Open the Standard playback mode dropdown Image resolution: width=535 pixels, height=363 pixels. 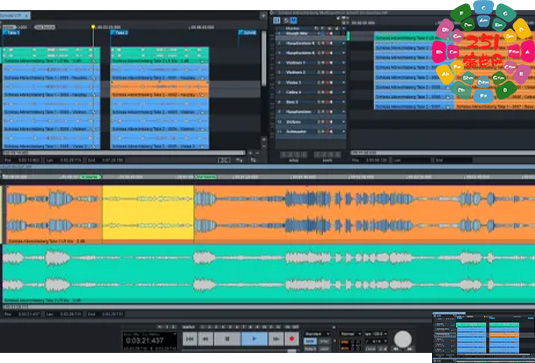pyautogui.click(x=317, y=334)
